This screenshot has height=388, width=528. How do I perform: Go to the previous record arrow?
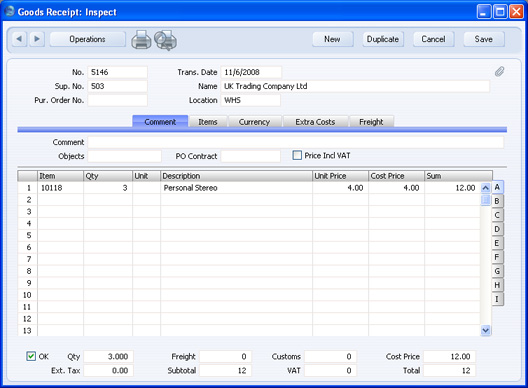pos(20,39)
